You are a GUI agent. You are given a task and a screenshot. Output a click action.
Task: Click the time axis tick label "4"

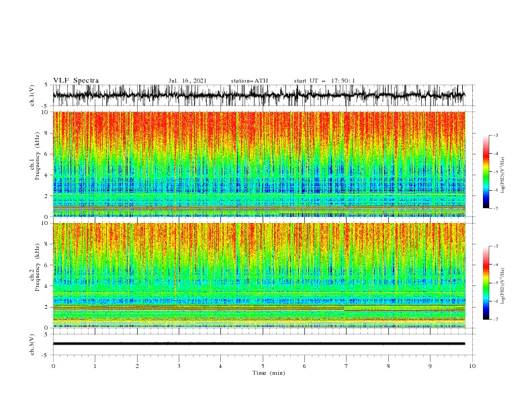[x=220, y=366]
